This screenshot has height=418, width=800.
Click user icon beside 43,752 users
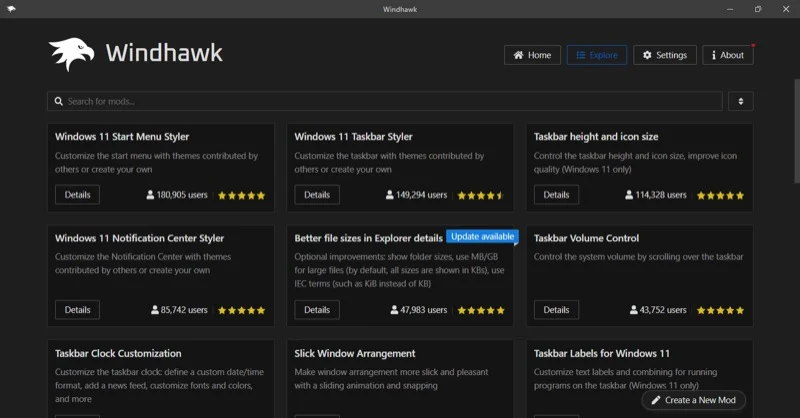[633, 310]
